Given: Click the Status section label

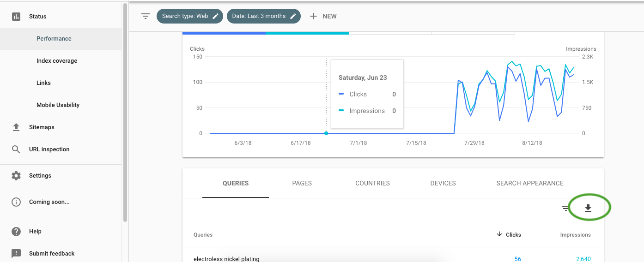Looking at the screenshot, I should pos(38,17).
